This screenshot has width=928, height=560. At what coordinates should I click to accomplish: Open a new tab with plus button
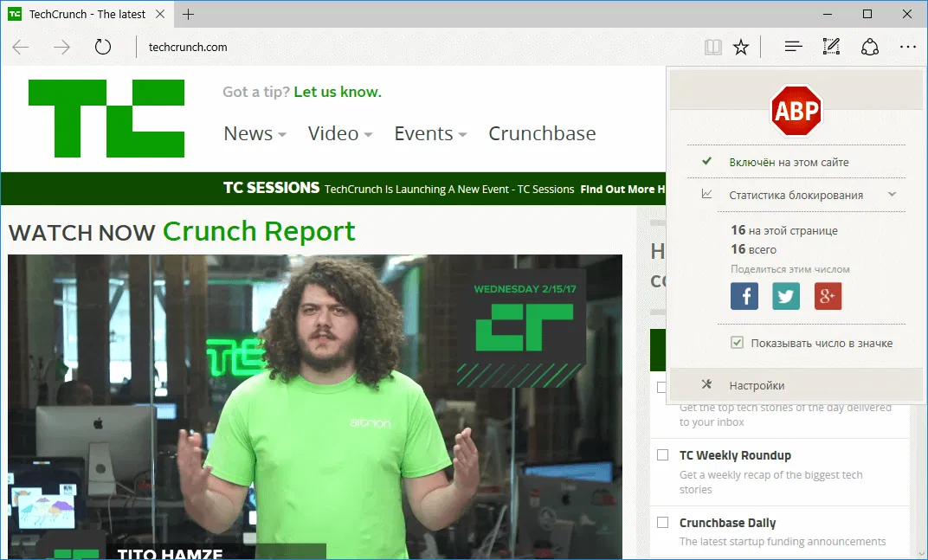coord(188,14)
